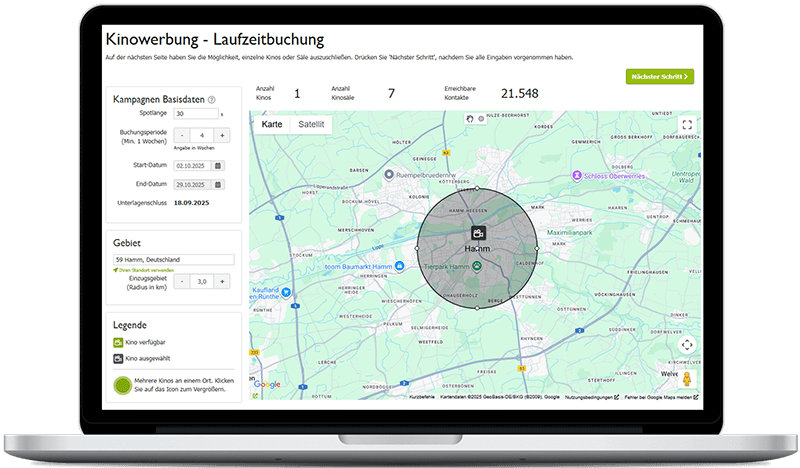Increase Einzugsgebiet radius with plus button
Image resolution: width=800 pixels, height=468 pixels.
[x=222, y=282]
